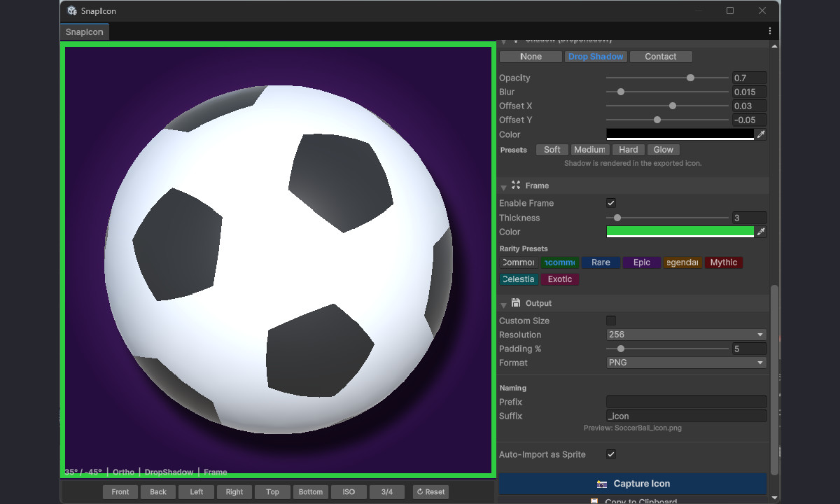Apply the Uncommon rarity preset
This screenshot has width=840, height=504.
559,262
